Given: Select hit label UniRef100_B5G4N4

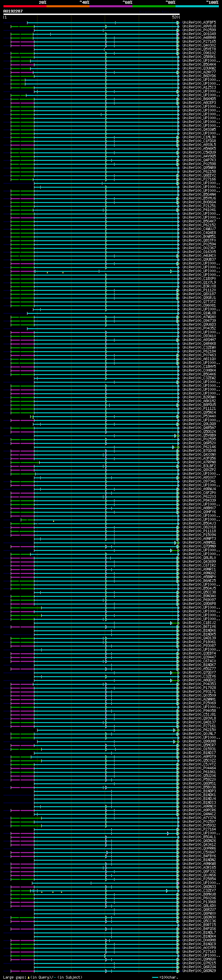Looking at the screenshot, I should (x=199, y=194).
